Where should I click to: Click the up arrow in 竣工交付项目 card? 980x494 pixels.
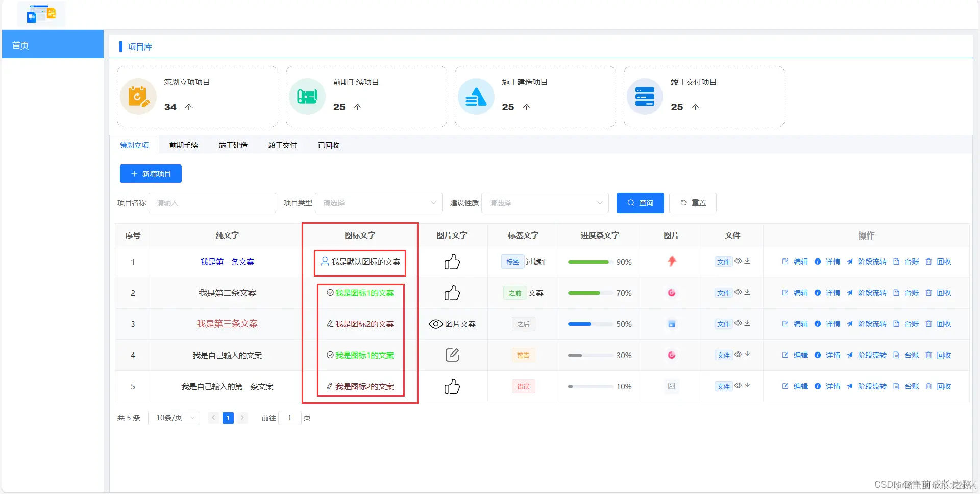pos(695,107)
